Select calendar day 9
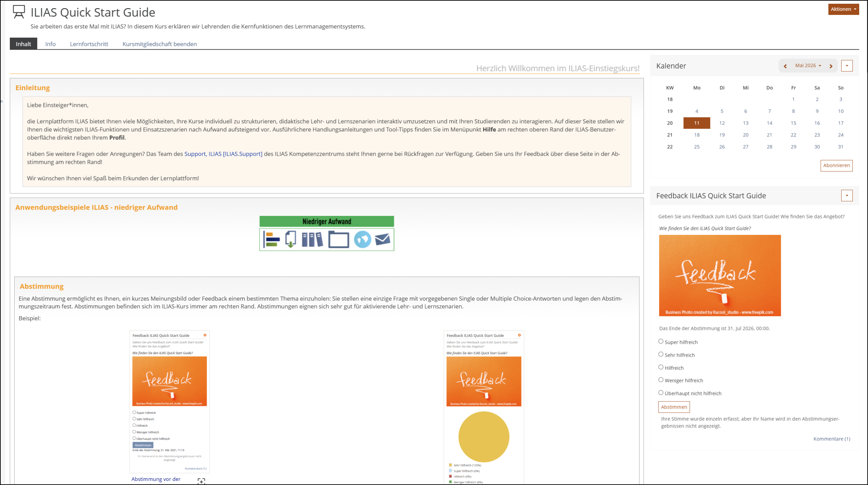Viewport: 868px width, 485px height. pos(817,111)
